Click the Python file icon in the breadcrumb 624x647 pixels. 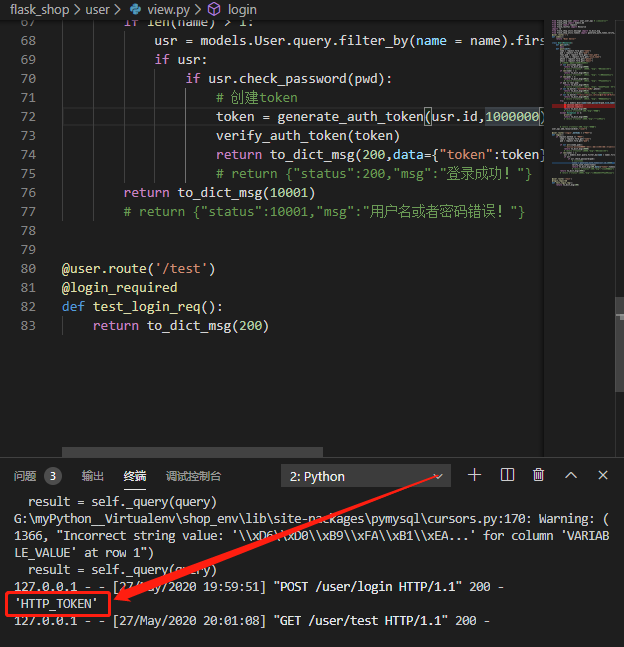[x=135, y=9]
